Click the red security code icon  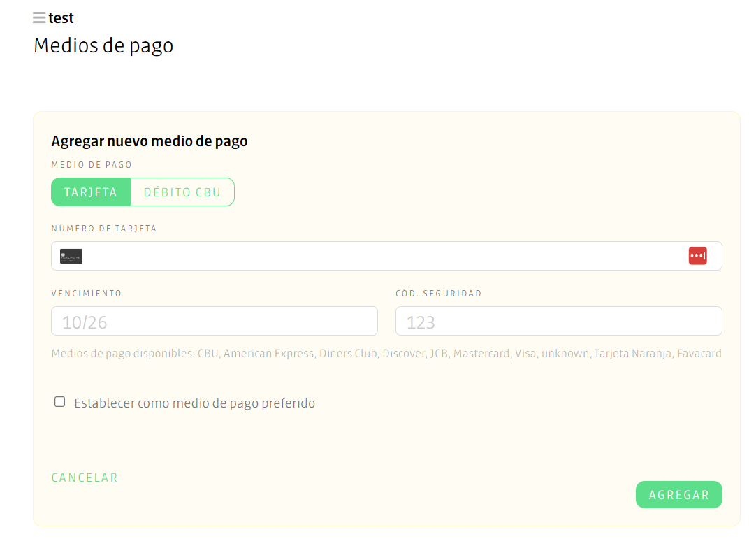tap(697, 255)
